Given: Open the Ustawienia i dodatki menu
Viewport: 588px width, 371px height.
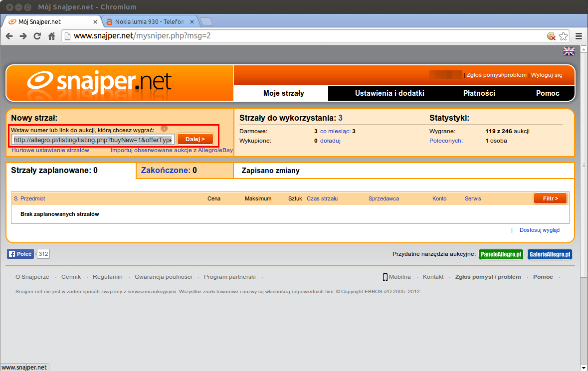Looking at the screenshot, I should tap(389, 93).
